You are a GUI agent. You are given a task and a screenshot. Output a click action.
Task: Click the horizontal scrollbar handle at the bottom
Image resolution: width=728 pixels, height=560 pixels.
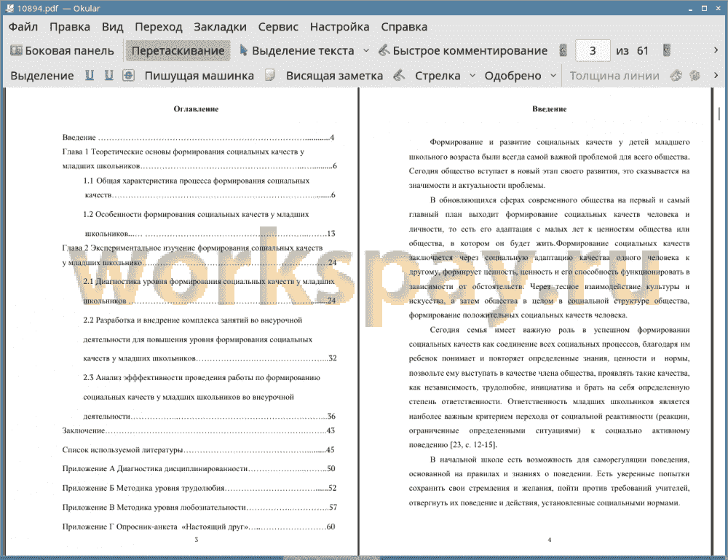coord(331,557)
